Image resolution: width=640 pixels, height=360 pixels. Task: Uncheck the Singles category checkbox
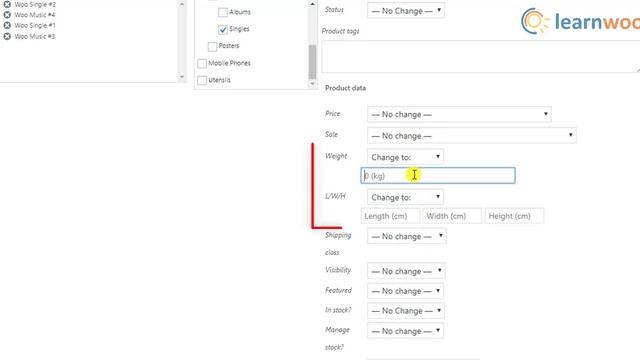click(x=223, y=29)
